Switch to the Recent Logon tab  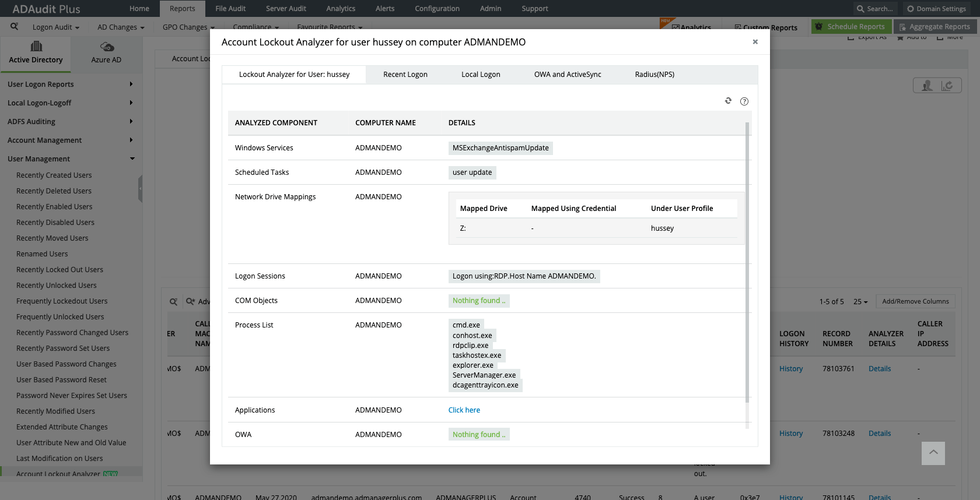point(405,75)
